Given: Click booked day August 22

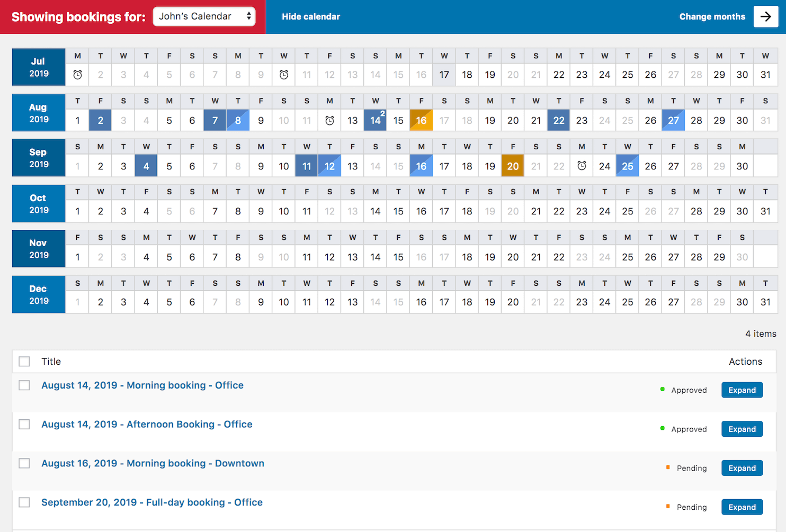Looking at the screenshot, I should (559, 121).
